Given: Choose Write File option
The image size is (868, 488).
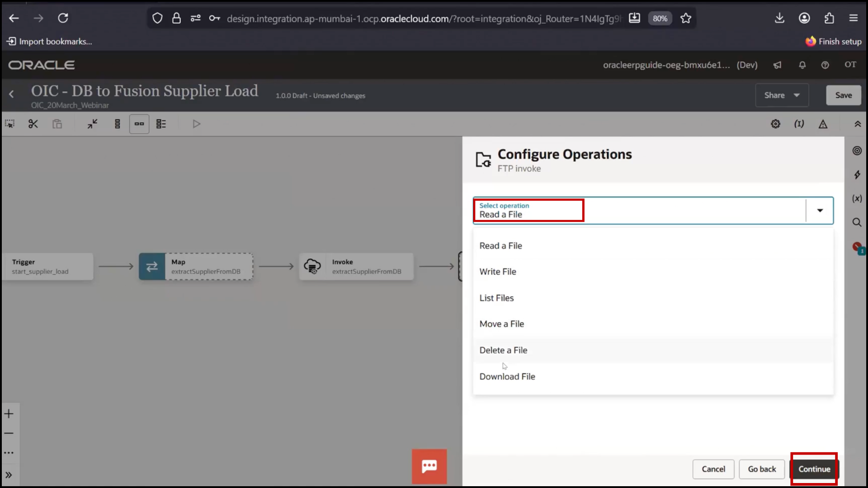Looking at the screenshot, I should 653,272.
